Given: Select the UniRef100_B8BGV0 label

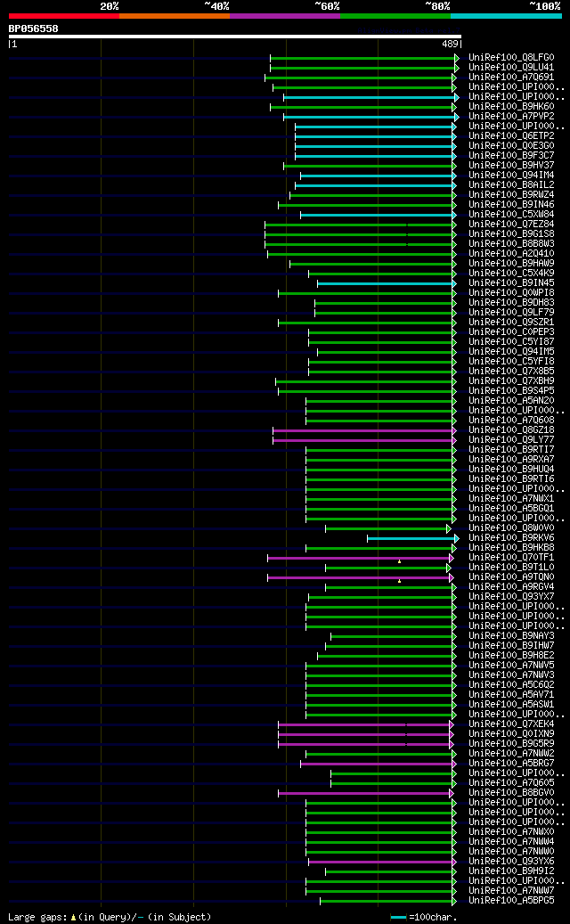Looking at the screenshot, I should click(x=511, y=792).
